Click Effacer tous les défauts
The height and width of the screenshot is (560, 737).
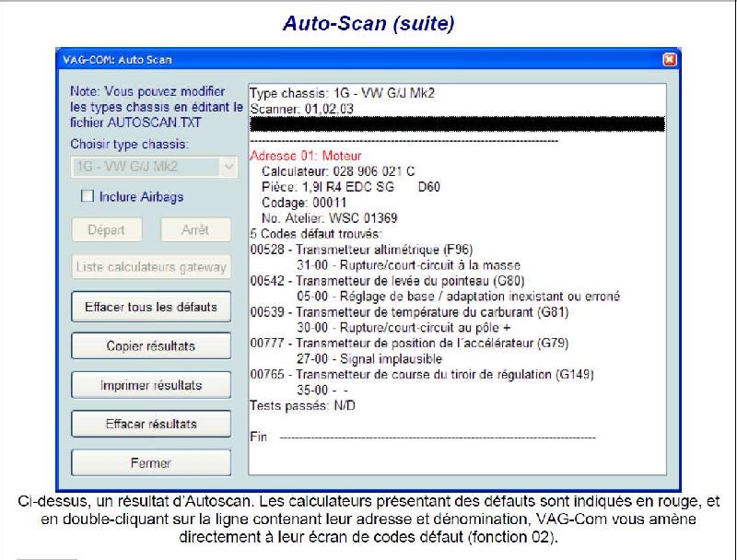click(x=151, y=307)
